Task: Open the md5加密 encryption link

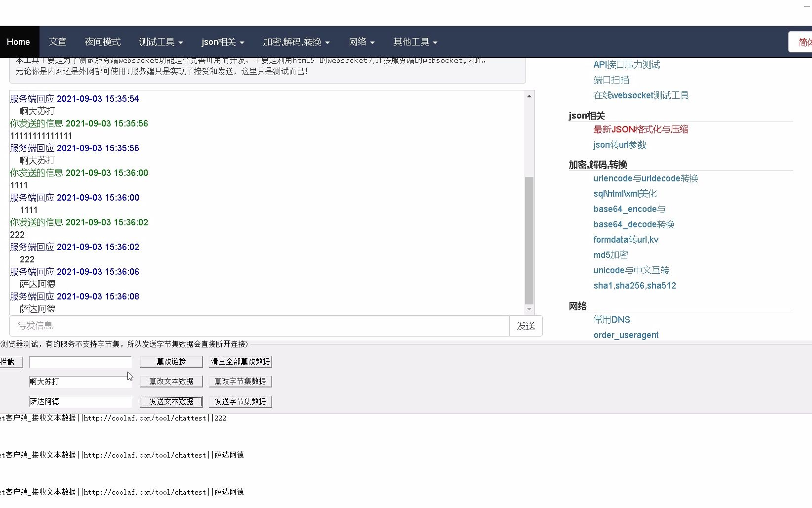Action: (x=610, y=255)
